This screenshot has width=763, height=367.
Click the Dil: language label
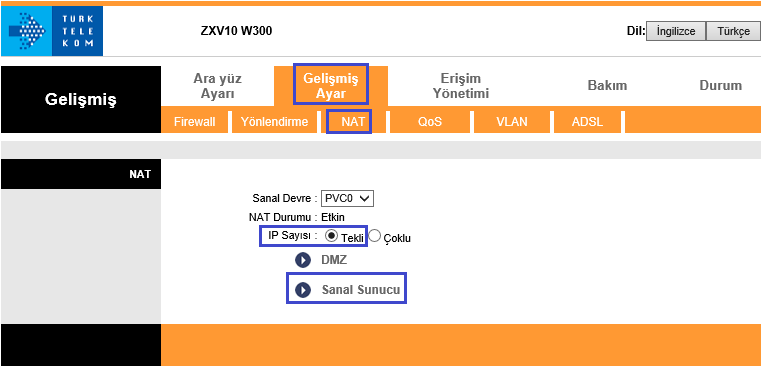pos(636,31)
